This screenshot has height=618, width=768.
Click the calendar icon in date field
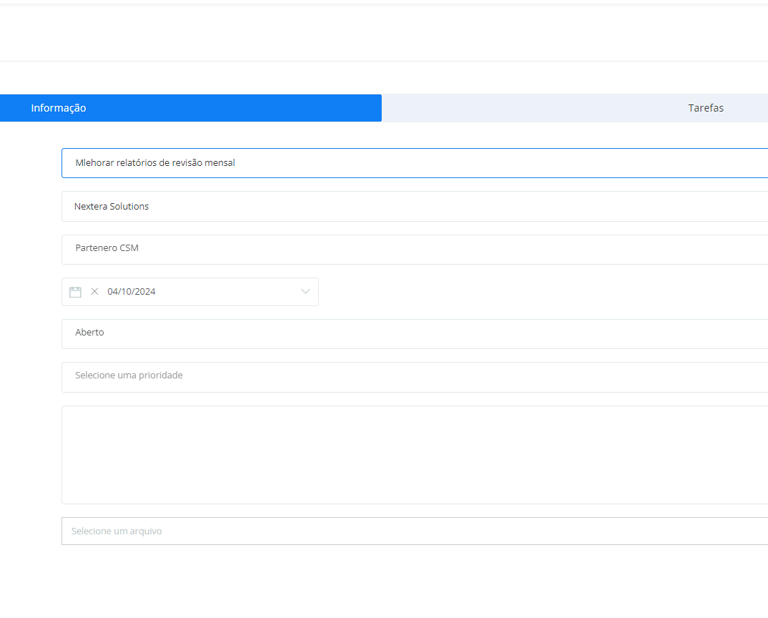click(75, 292)
